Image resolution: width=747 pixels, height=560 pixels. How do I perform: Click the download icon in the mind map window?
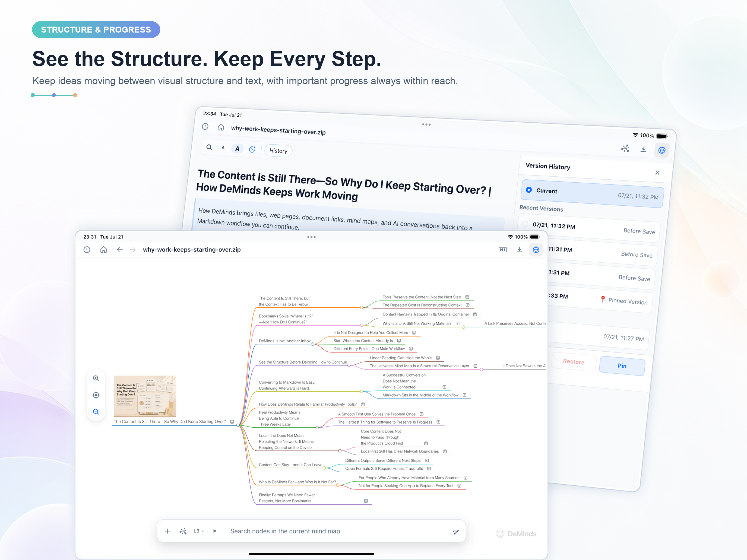[x=519, y=249]
